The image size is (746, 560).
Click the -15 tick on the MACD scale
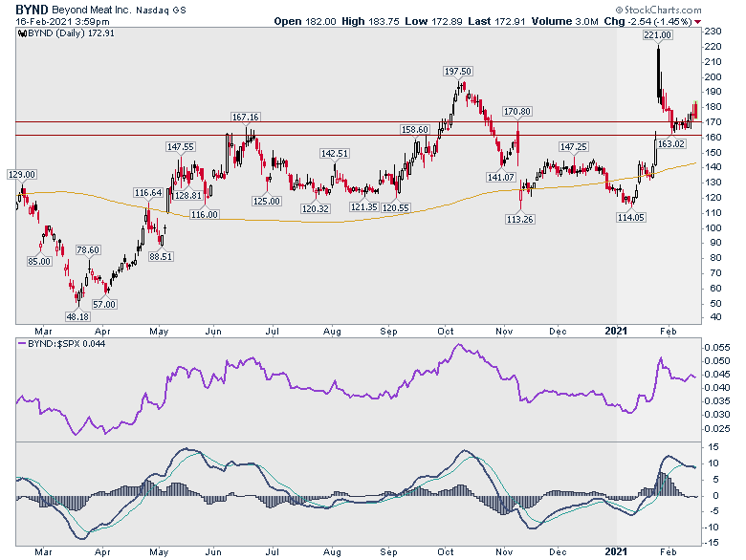[x=713, y=543]
